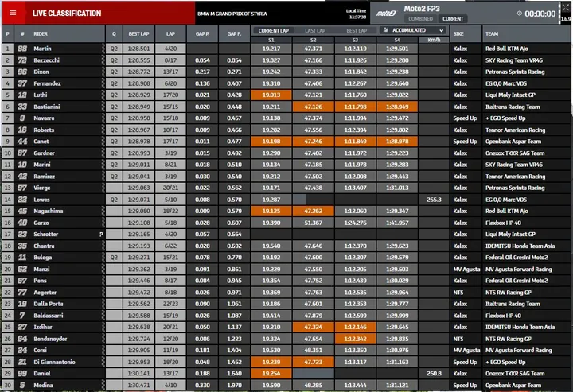This screenshot has width=573, height=392.
Task: Click Aegerter's NTS RW Racing GP team
Action: point(509,293)
